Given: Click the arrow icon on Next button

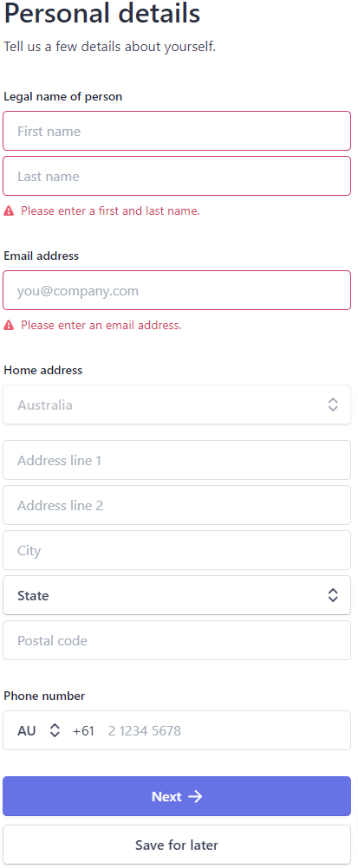Looking at the screenshot, I should click(195, 797).
